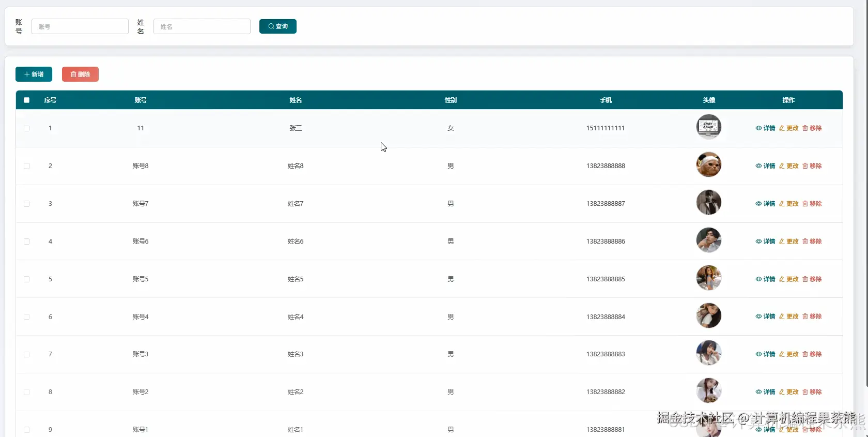Click the name cell 姓名4
The image size is (868, 437).
[296, 317]
